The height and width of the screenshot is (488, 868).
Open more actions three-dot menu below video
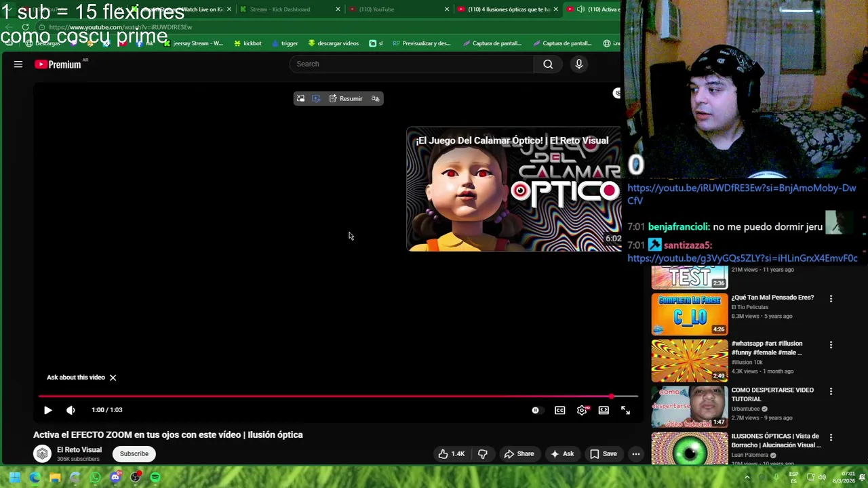tap(635, 454)
